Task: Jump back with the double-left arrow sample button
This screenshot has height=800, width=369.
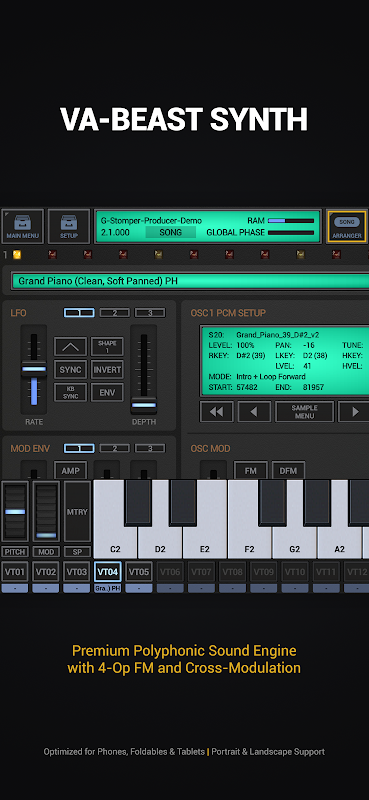Action: [x=216, y=412]
